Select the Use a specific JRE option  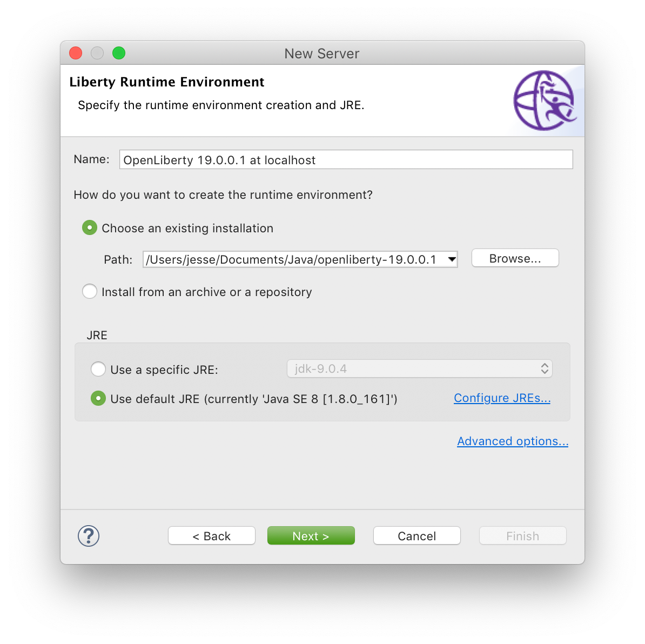pos(98,370)
